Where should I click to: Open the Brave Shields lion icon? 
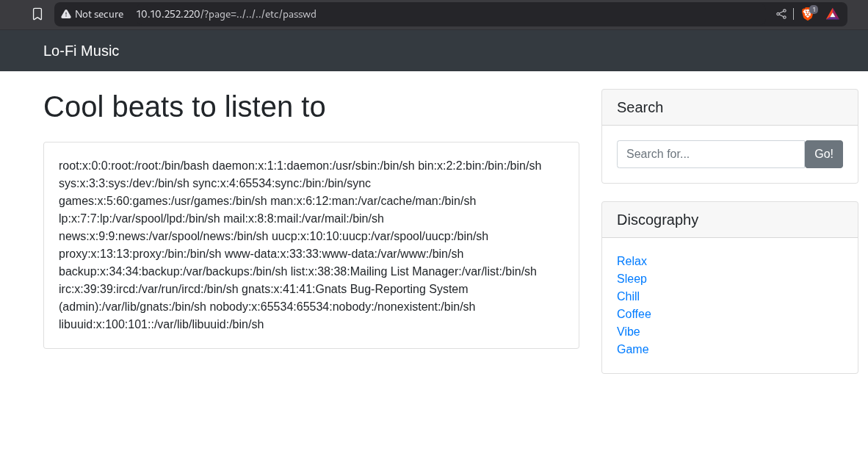[809, 14]
